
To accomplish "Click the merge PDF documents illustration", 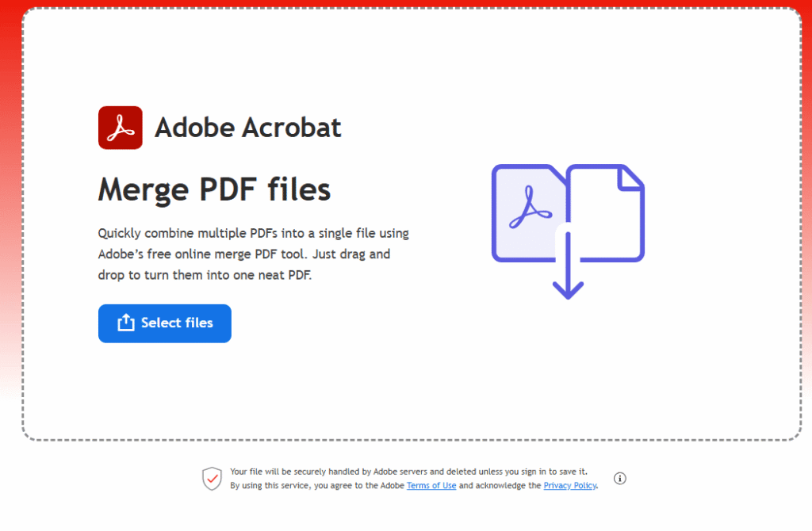I will pyautogui.click(x=568, y=231).
